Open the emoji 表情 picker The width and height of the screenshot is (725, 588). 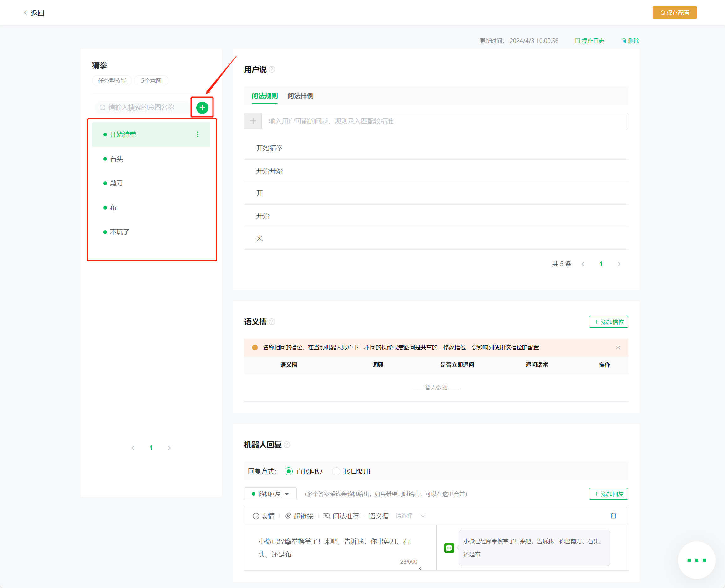click(264, 516)
